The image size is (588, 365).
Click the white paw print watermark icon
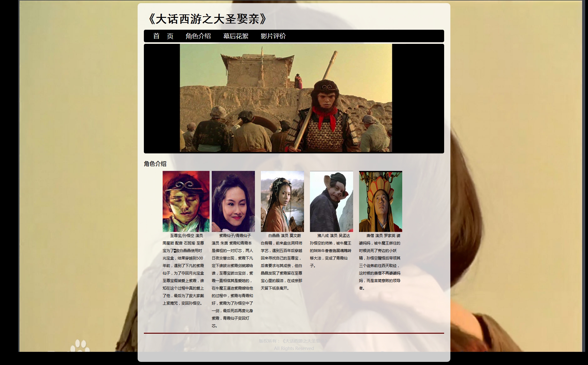(80, 346)
